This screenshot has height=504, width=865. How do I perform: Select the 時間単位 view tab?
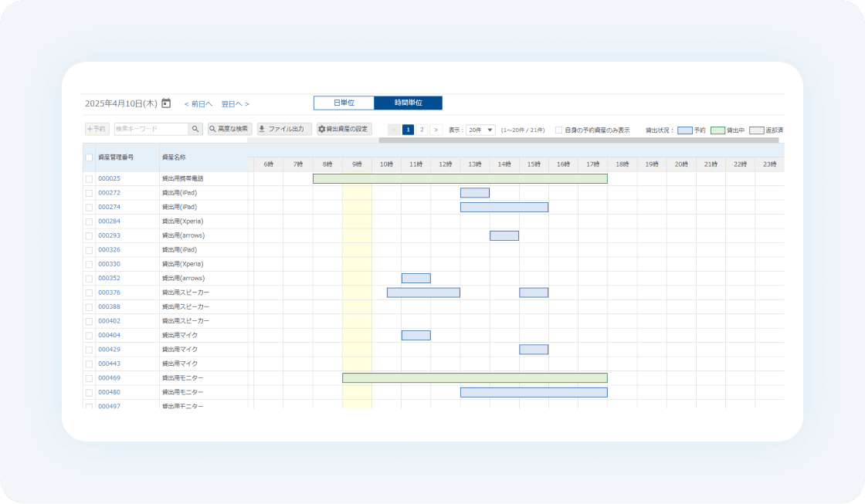(x=409, y=103)
